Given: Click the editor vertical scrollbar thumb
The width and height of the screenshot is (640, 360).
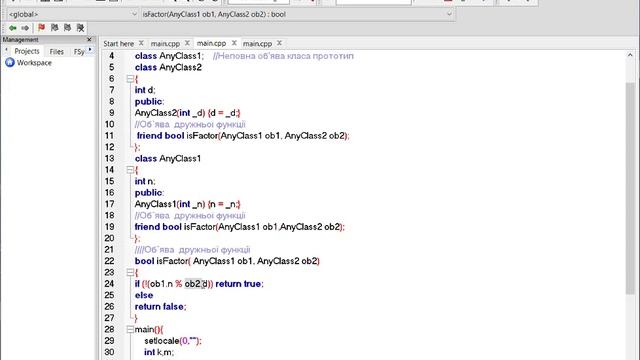Looking at the screenshot, I should [630, 188].
